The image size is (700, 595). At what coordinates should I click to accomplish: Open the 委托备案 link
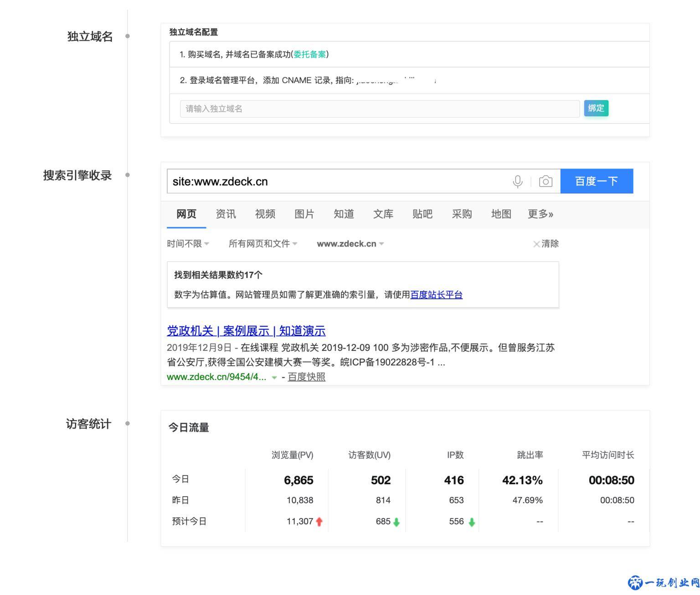(309, 54)
